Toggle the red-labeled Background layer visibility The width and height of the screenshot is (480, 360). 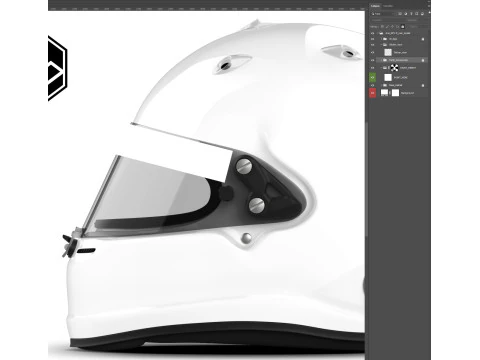point(373,93)
